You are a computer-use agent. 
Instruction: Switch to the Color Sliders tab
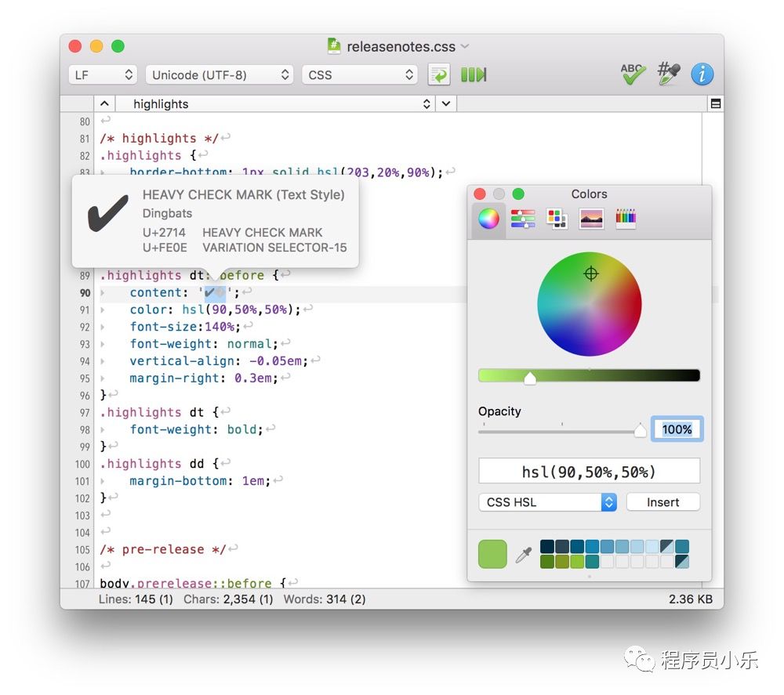coord(522,219)
